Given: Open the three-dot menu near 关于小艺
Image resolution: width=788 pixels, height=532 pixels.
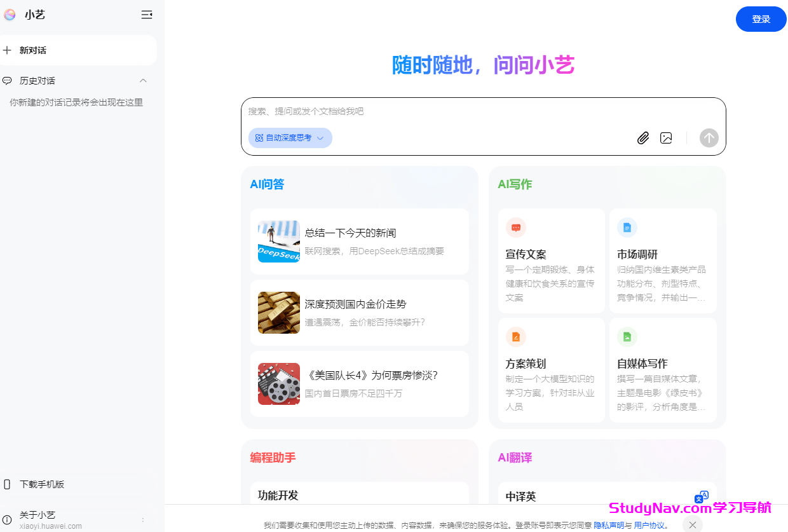Looking at the screenshot, I should point(142,519).
